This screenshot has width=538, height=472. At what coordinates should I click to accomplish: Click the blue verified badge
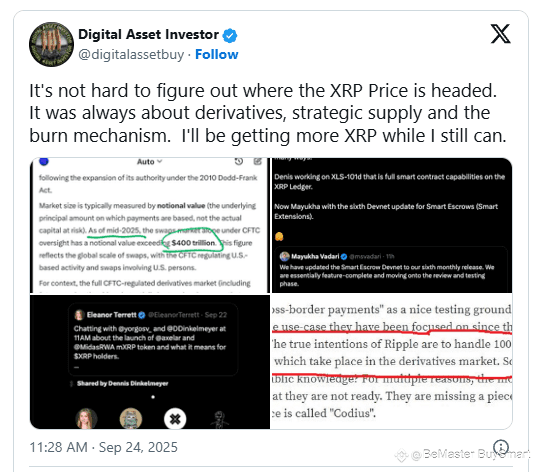pyautogui.click(x=230, y=35)
